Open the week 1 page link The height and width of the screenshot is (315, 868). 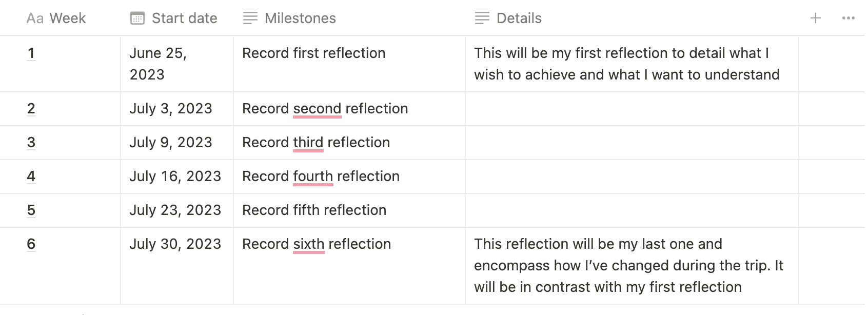click(31, 53)
